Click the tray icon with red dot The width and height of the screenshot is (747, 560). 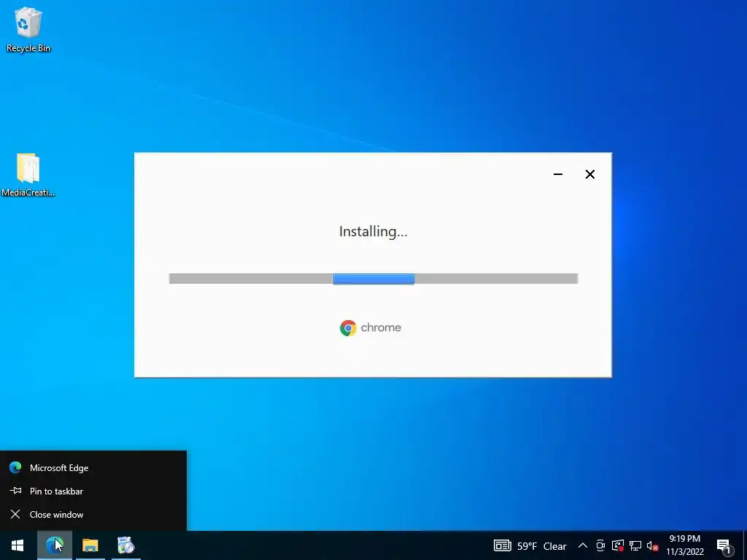tap(618, 545)
